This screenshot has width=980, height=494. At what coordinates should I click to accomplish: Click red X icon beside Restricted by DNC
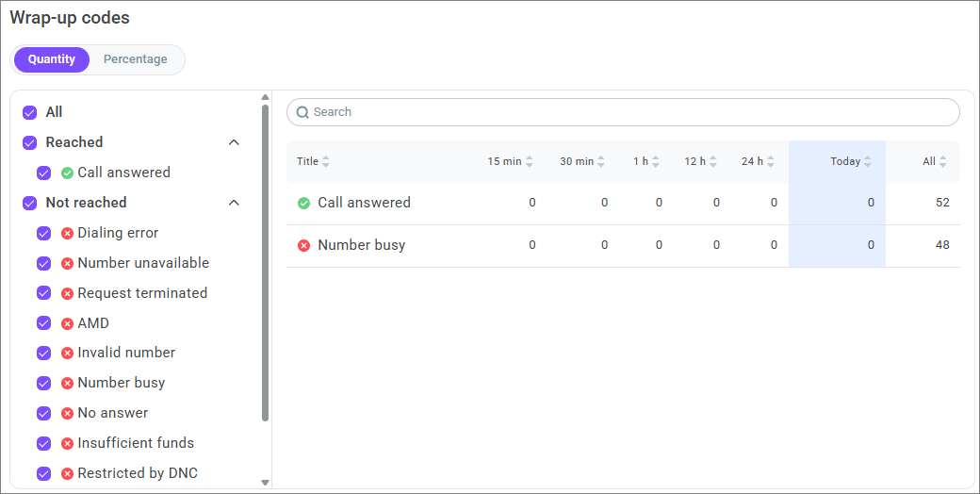coord(68,474)
